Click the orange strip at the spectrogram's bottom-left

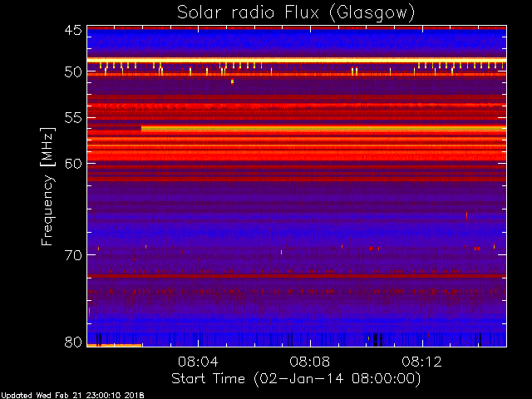pos(115,346)
